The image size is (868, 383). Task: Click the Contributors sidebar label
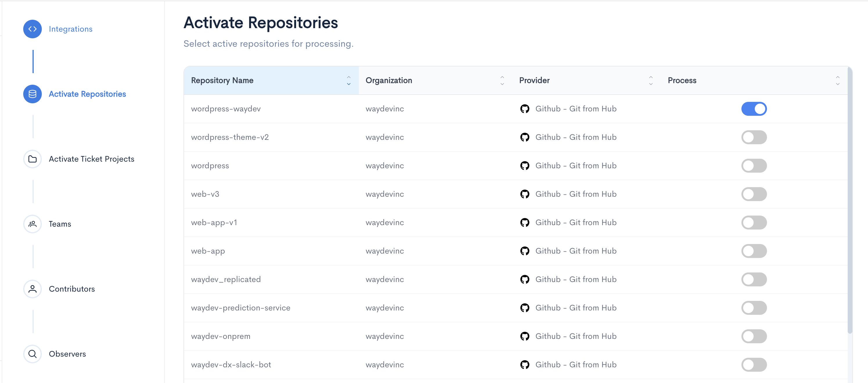pos(72,289)
